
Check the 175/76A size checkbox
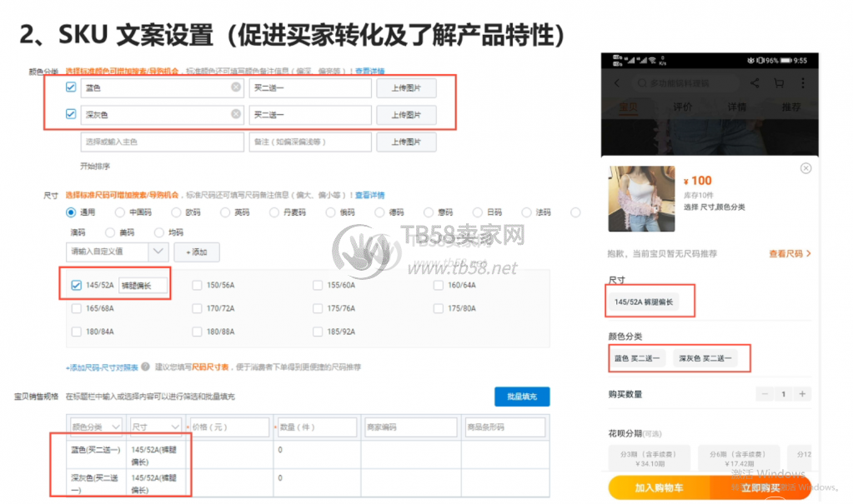tap(318, 308)
